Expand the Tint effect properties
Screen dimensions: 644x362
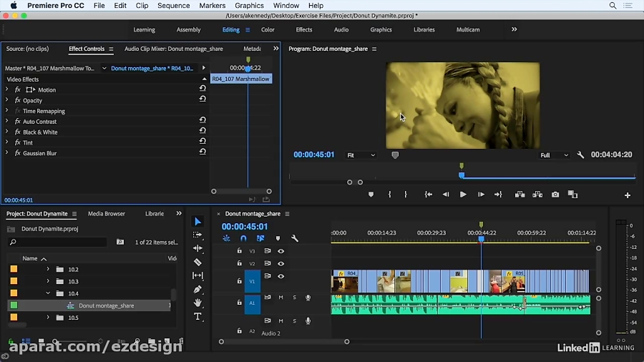point(7,142)
